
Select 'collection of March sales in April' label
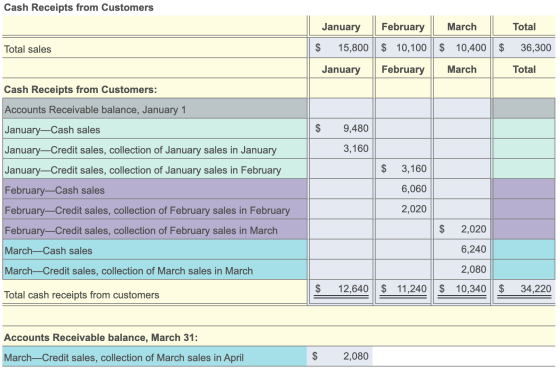(124, 358)
